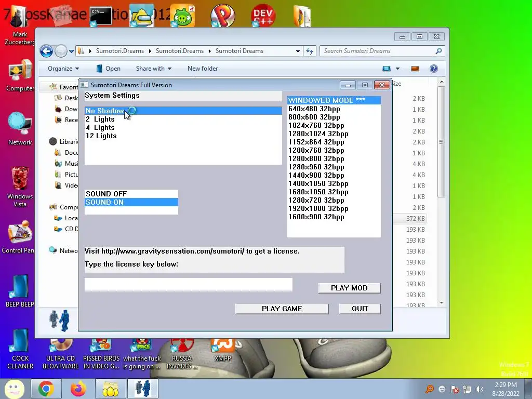The height and width of the screenshot is (399, 532).
Task: Open the COCK CLEANER desktop shortcut
Action: [20, 350]
